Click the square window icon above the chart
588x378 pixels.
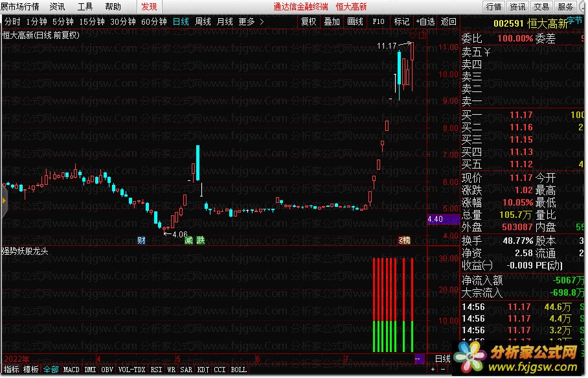[x=422, y=35]
